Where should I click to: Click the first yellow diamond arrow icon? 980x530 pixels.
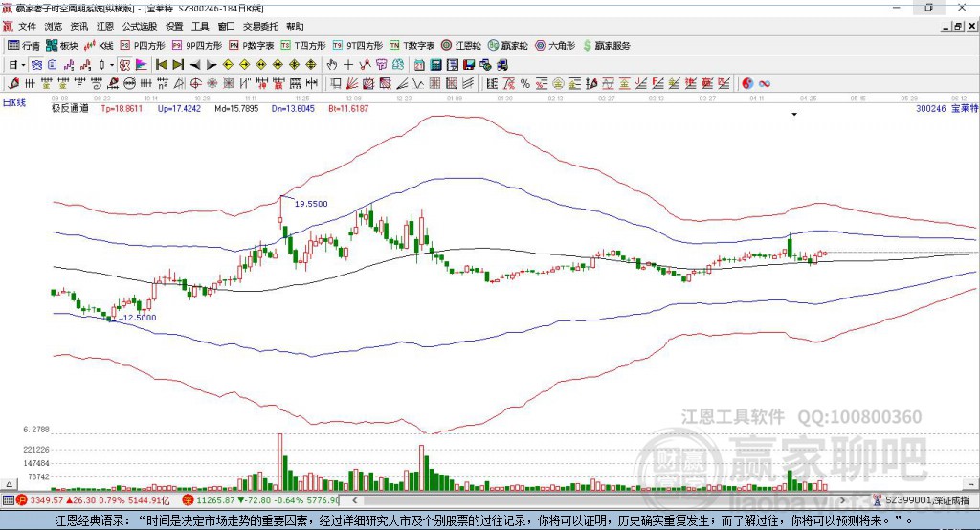(228, 65)
